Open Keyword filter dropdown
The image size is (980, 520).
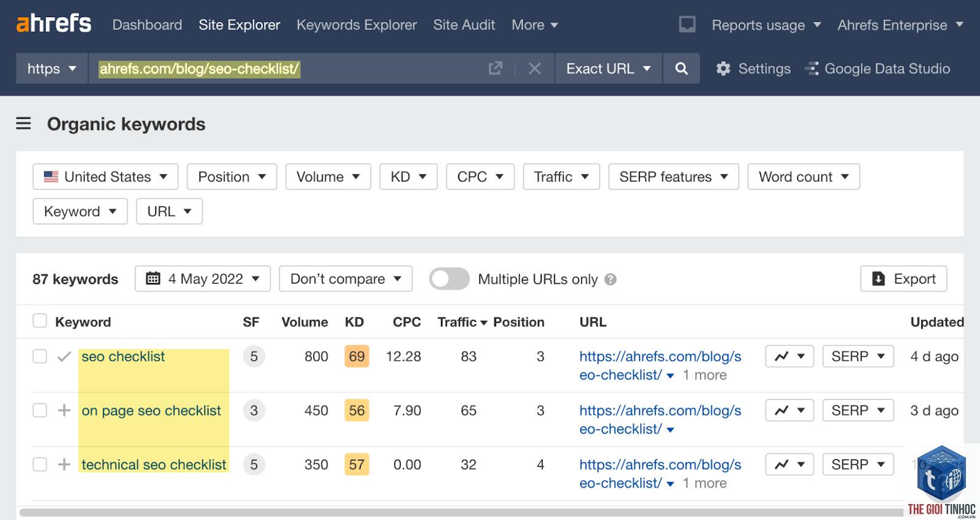click(x=80, y=211)
